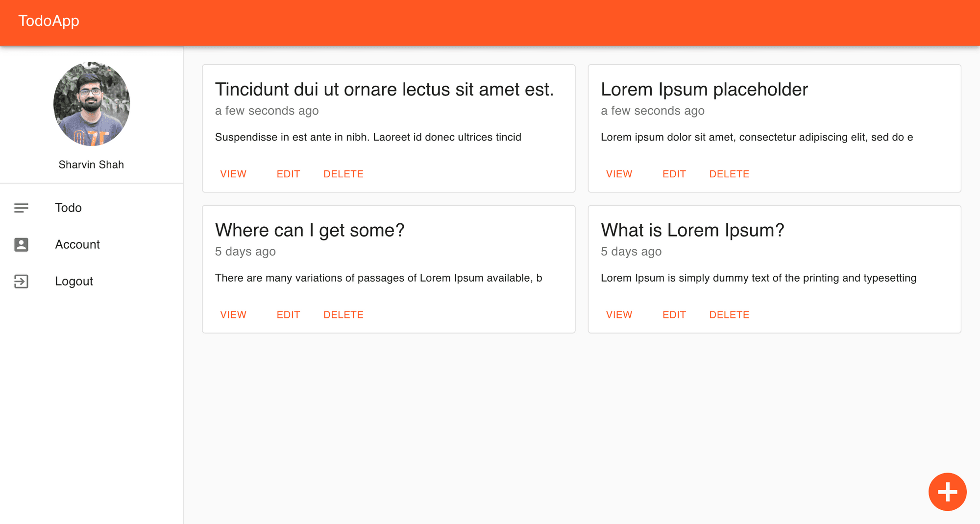Select the Logout menu item
Image resolution: width=980 pixels, height=524 pixels.
(x=74, y=281)
